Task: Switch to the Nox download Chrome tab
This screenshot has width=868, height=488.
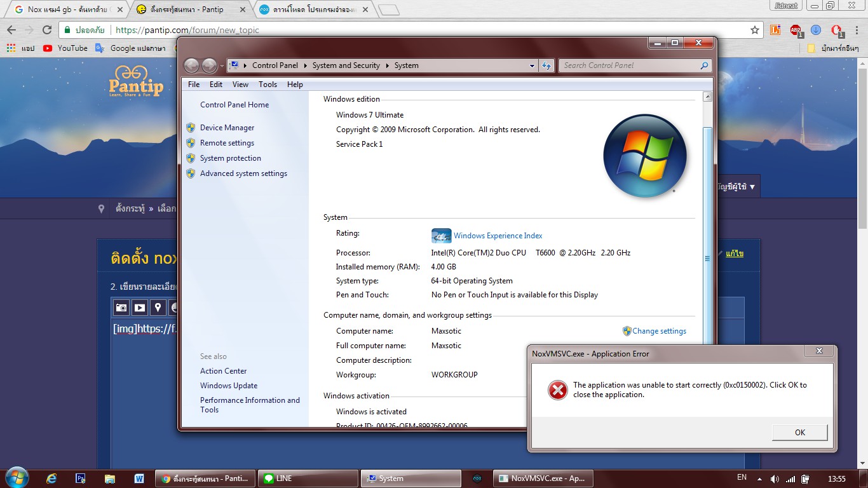Action: (x=315, y=10)
